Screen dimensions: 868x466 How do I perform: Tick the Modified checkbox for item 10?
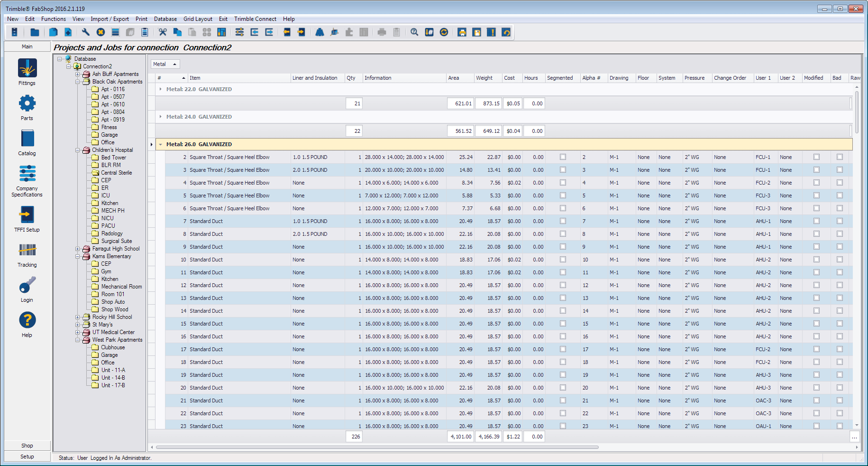tap(816, 260)
